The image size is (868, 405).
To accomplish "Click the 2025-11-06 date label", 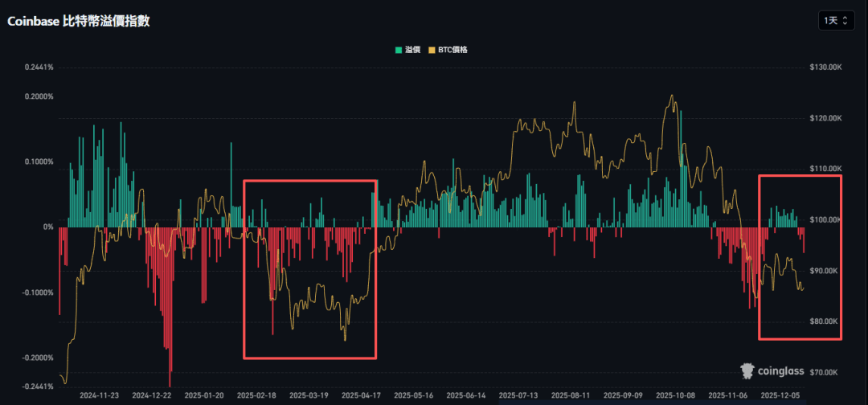I will pos(727,395).
